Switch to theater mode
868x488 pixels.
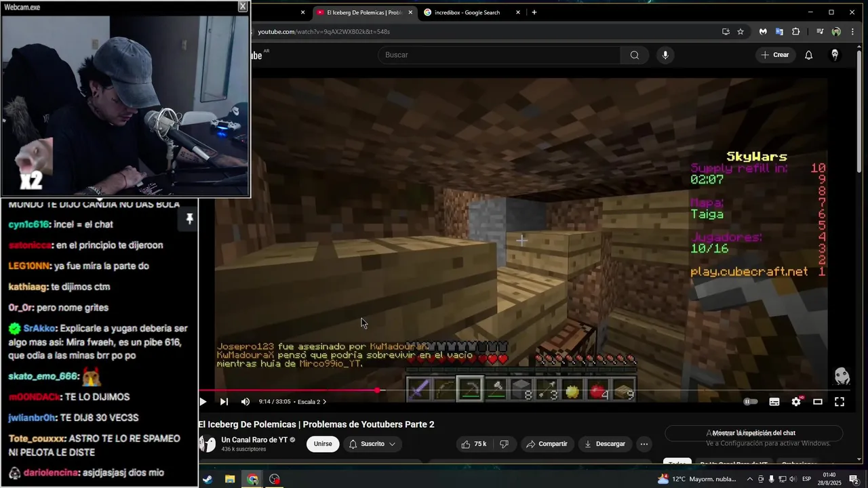(x=818, y=402)
